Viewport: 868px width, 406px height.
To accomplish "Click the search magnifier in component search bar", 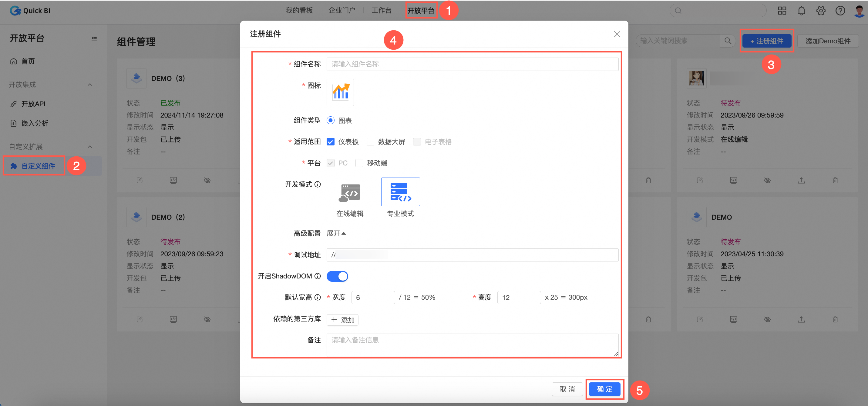I will [728, 41].
